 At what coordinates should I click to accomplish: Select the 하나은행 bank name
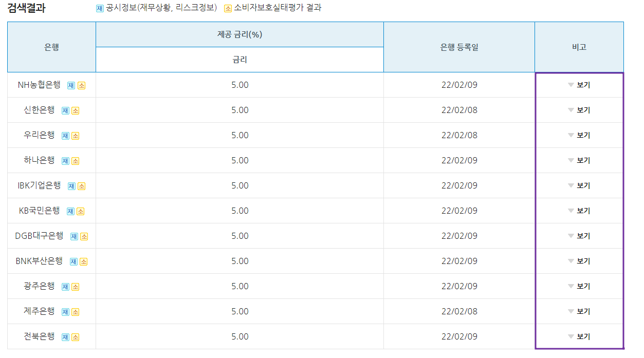point(39,160)
